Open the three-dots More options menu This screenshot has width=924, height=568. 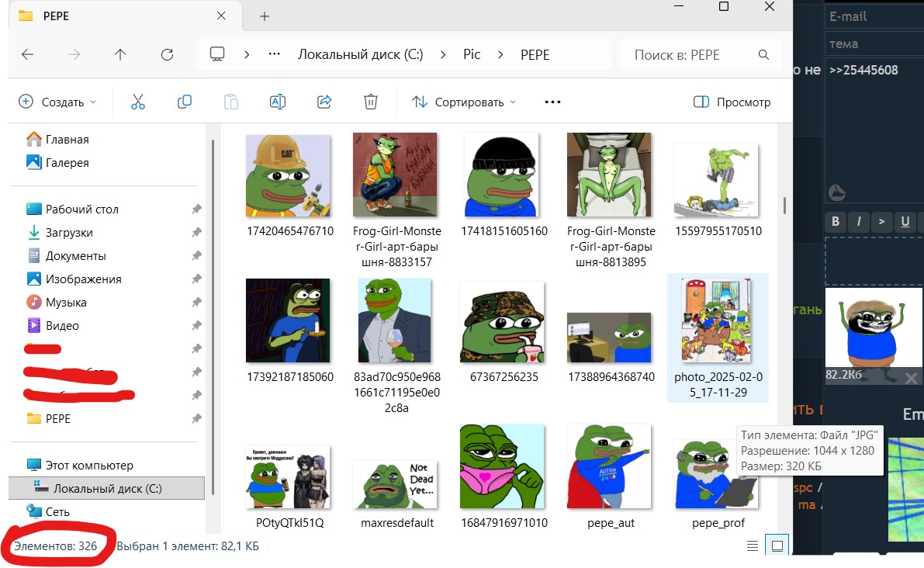point(552,102)
